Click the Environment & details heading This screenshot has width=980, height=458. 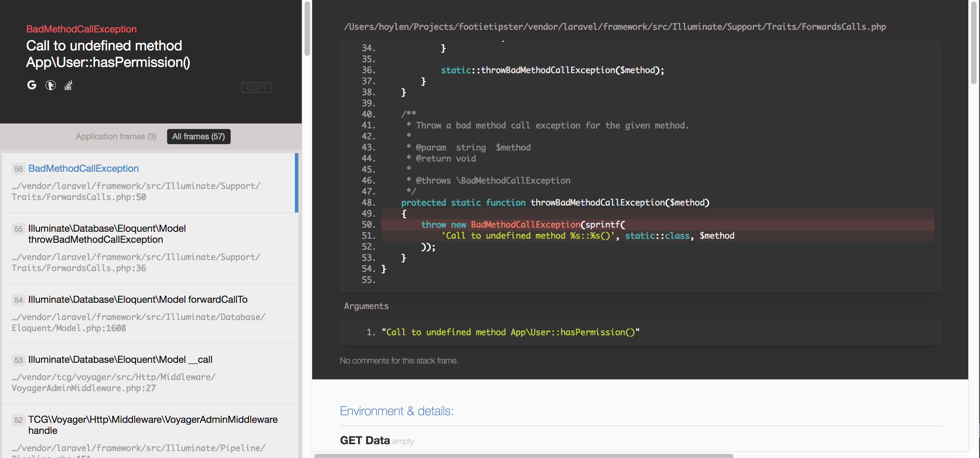[396, 411]
